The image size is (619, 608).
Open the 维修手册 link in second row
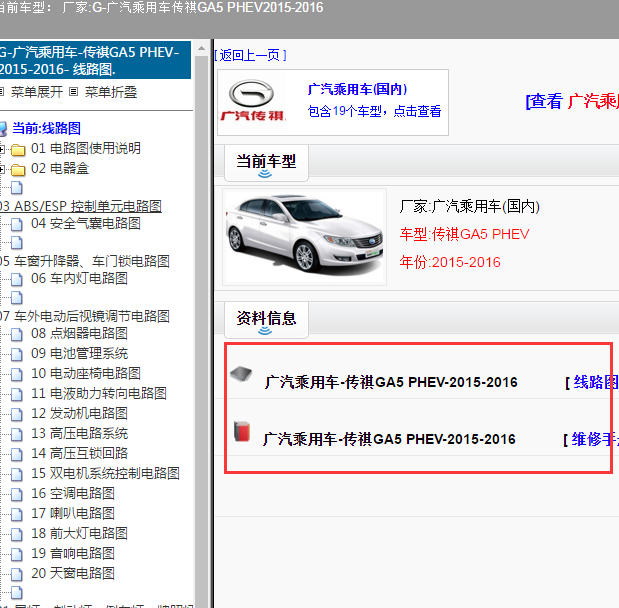595,439
